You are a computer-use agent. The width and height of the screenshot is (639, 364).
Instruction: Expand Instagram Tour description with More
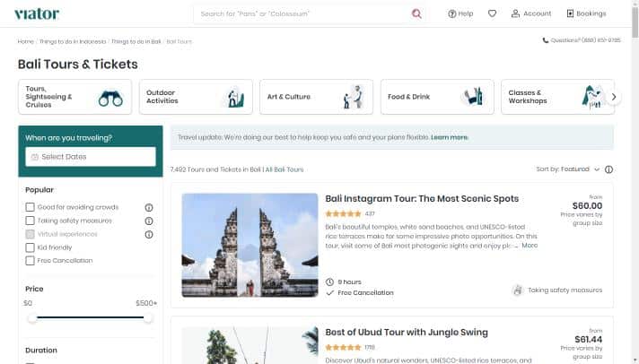point(530,245)
